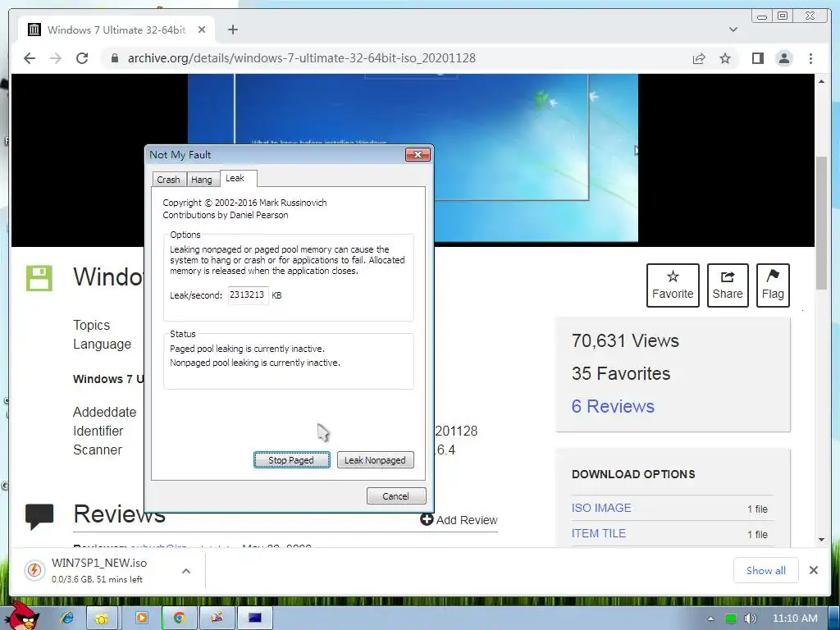This screenshot has height=630, width=840.
Task: Switch to the Crash tab
Action: click(168, 180)
